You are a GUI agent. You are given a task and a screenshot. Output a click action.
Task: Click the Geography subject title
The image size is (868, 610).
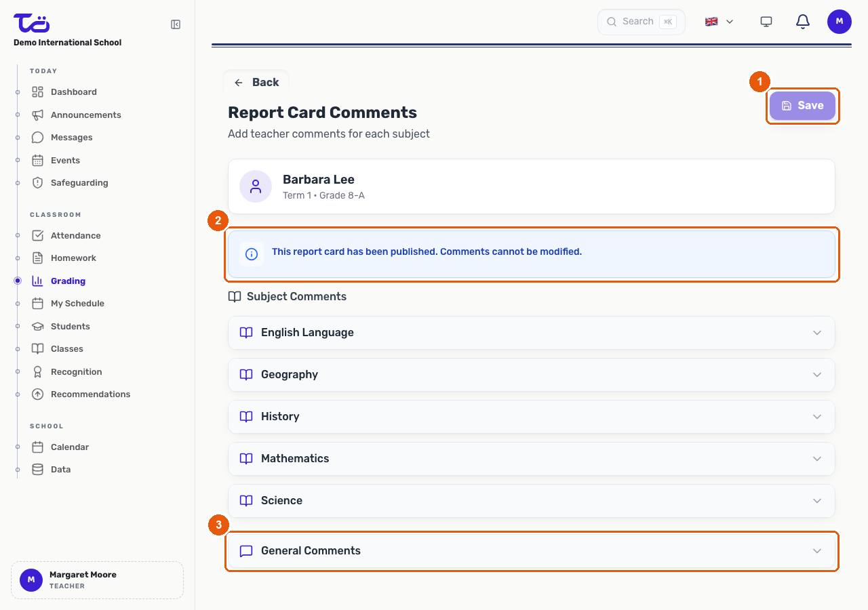[290, 375]
